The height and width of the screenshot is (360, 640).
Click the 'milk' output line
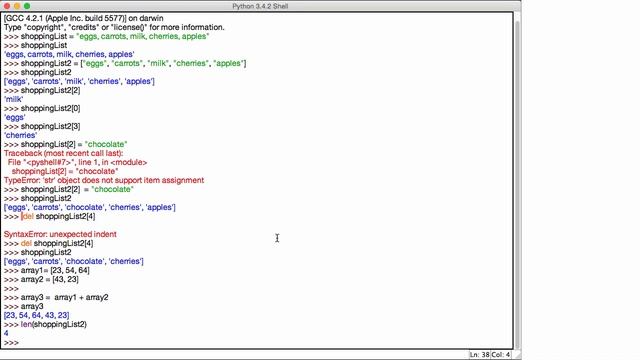tap(13, 99)
